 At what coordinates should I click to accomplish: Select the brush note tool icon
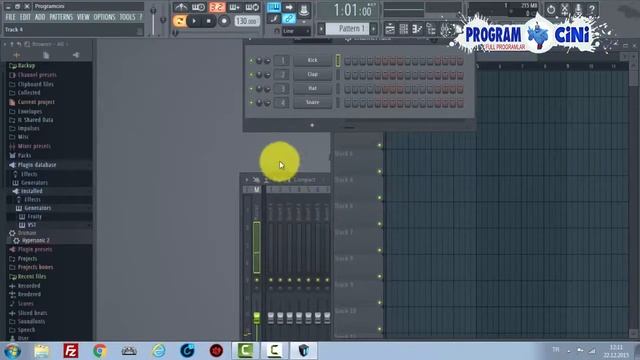coord(274,19)
